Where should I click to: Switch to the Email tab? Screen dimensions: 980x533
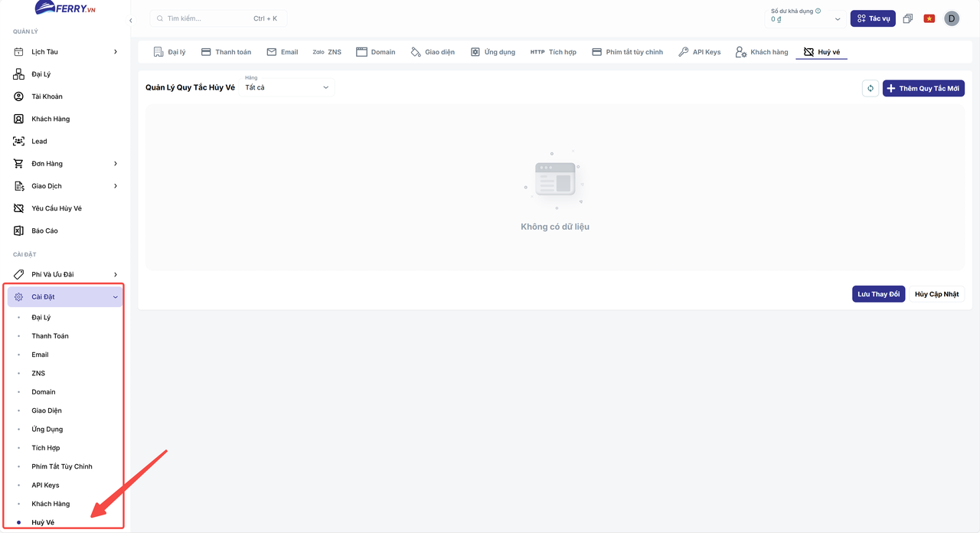click(282, 52)
